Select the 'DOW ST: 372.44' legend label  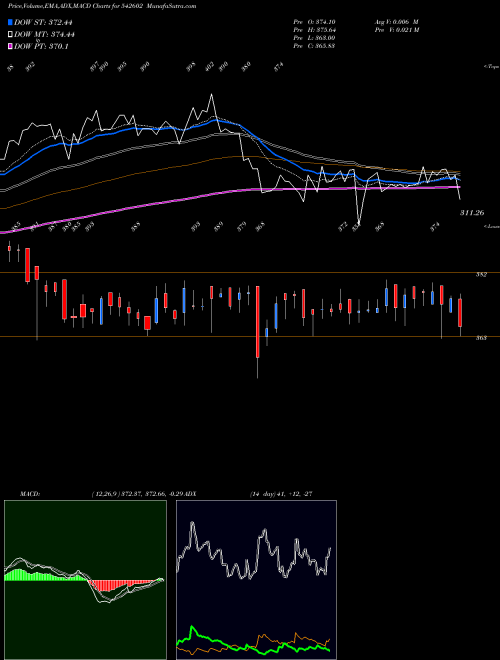point(43,22)
